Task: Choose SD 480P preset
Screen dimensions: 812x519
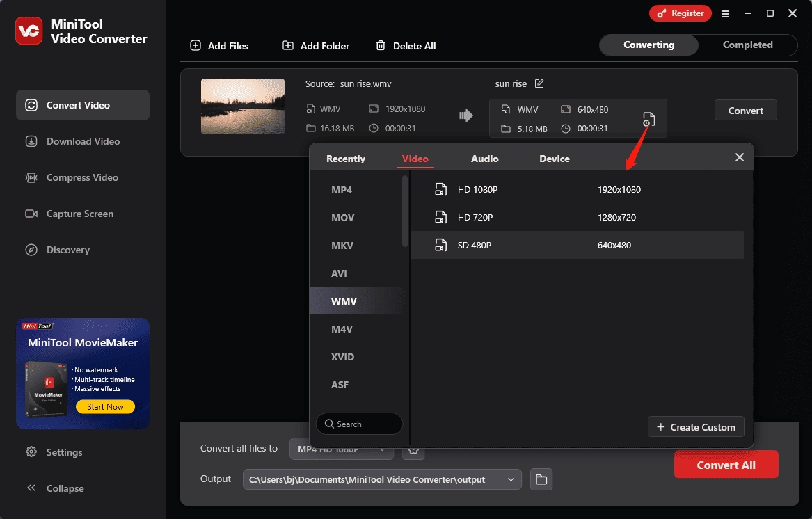Action: click(577, 245)
